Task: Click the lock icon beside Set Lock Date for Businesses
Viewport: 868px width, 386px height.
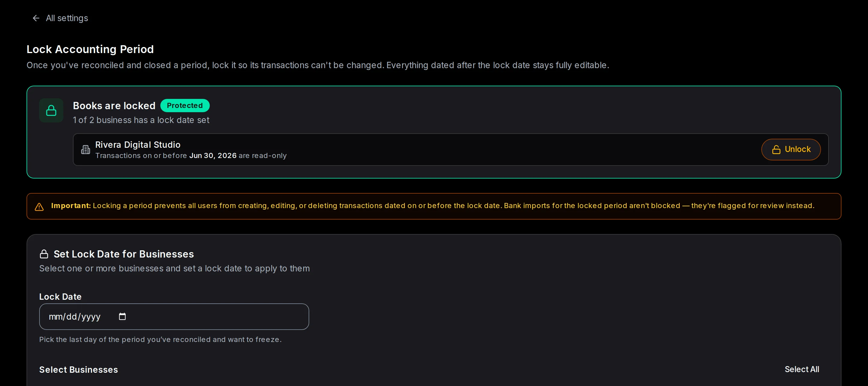Action: 44,254
